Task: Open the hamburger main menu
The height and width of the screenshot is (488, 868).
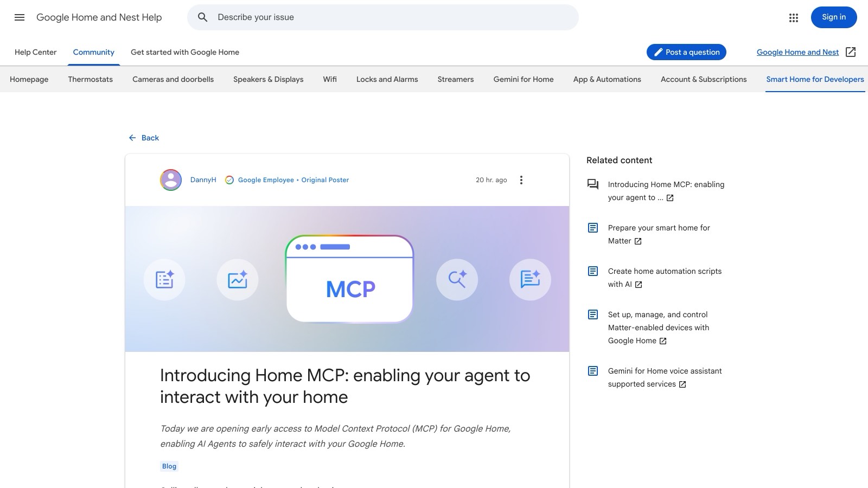Action: tap(20, 17)
